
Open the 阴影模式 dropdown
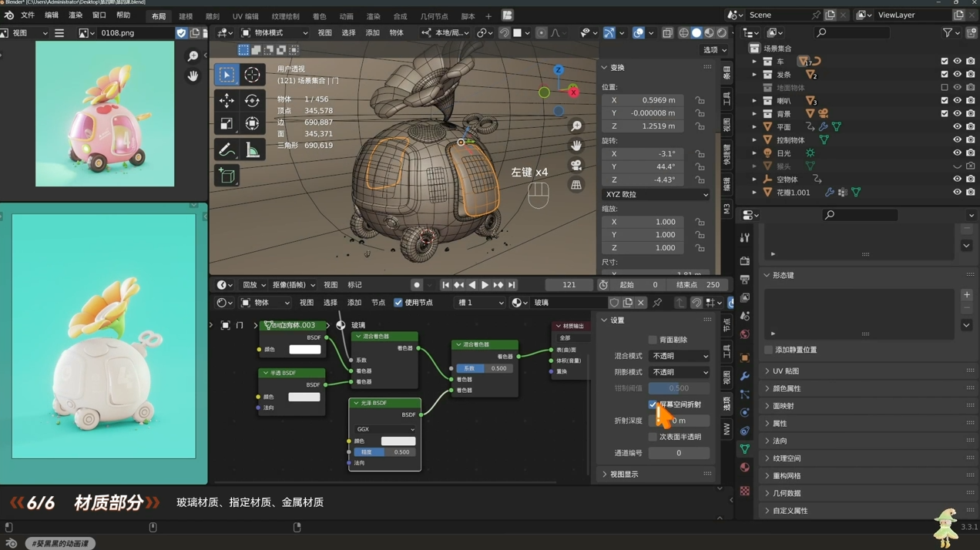[679, 372]
